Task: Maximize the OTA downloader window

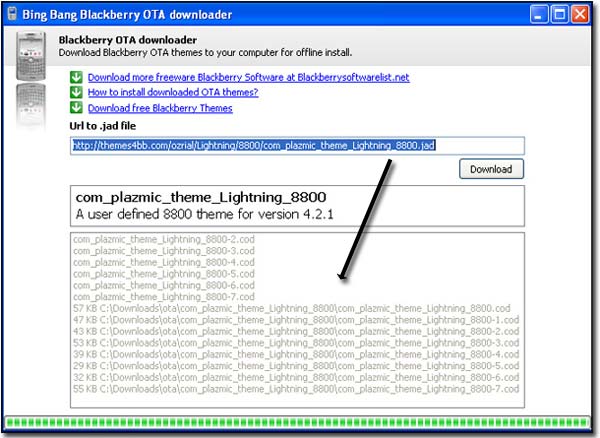Action: [561, 14]
